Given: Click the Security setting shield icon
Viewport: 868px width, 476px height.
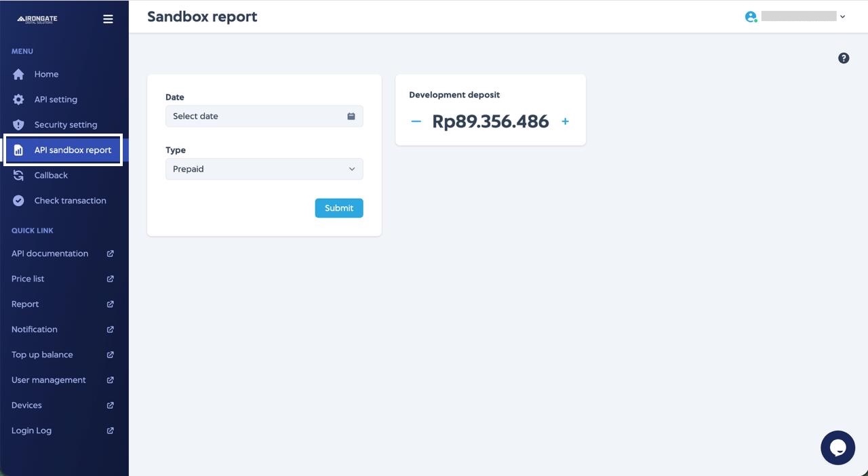Looking at the screenshot, I should [x=18, y=124].
